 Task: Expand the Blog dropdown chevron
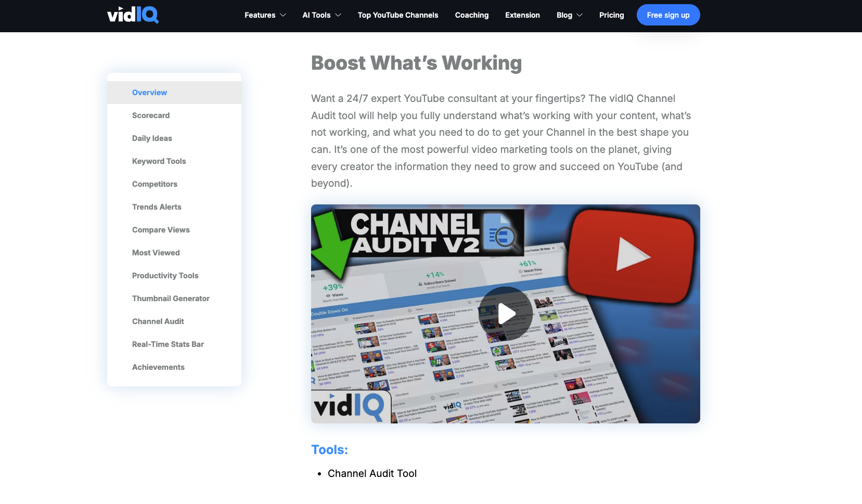pos(580,15)
